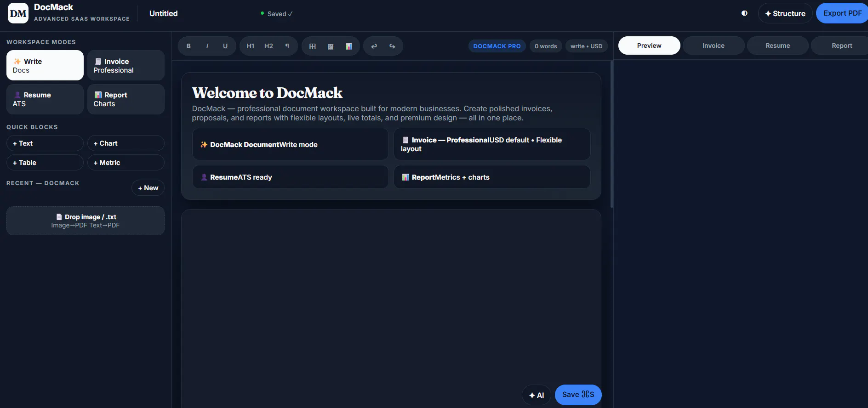Set Heading 1 style
The height and width of the screenshot is (408, 868).
pyautogui.click(x=251, y=46)
